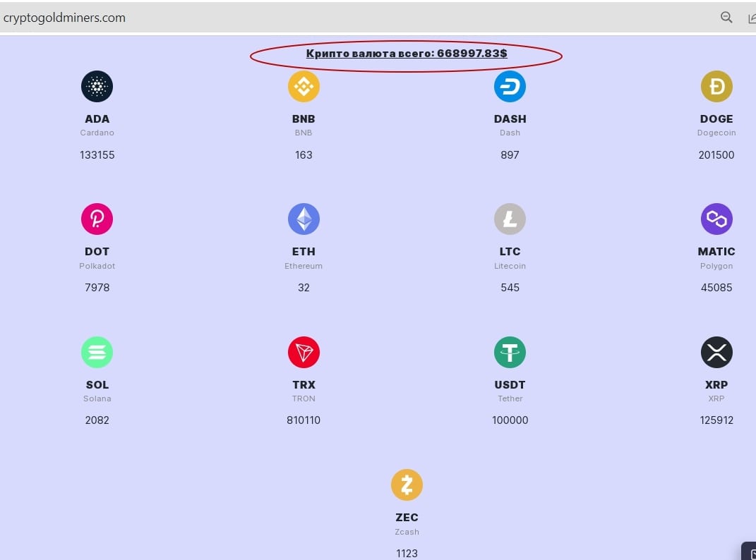Click the XRP balance 125912
This screenshot has height=560, width=756.
coord(716,420)
